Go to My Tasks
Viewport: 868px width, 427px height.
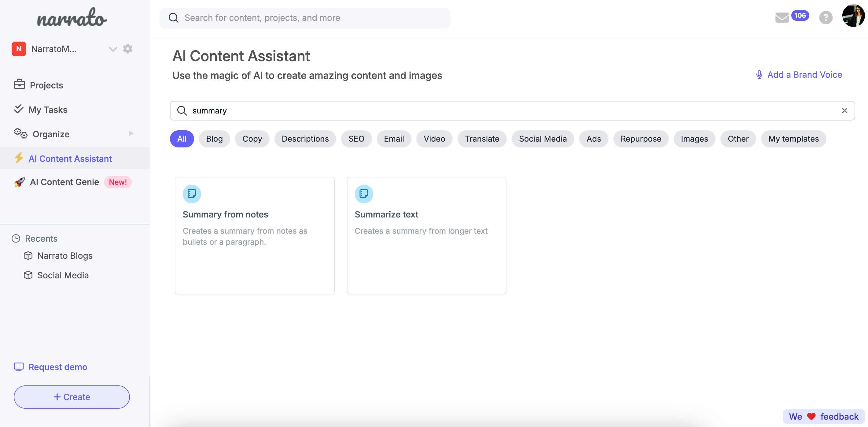[x=48, y=110]
